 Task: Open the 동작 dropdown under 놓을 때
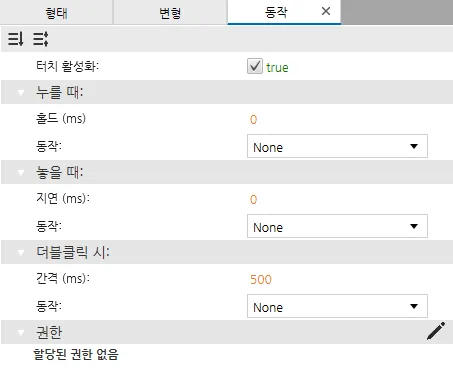point(337,226)
